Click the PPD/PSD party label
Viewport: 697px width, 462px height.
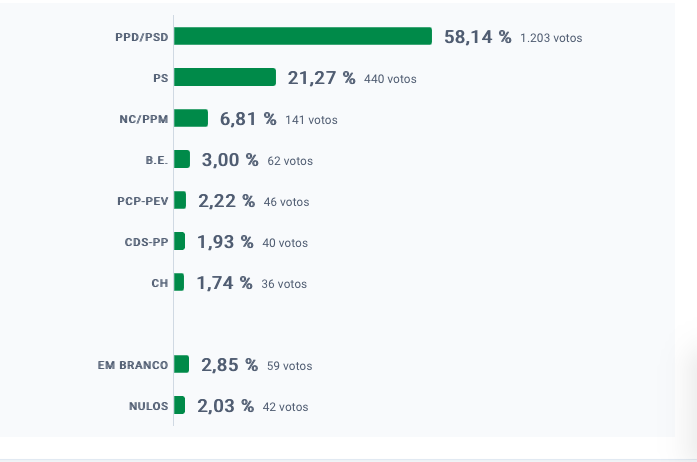[142, 37]
